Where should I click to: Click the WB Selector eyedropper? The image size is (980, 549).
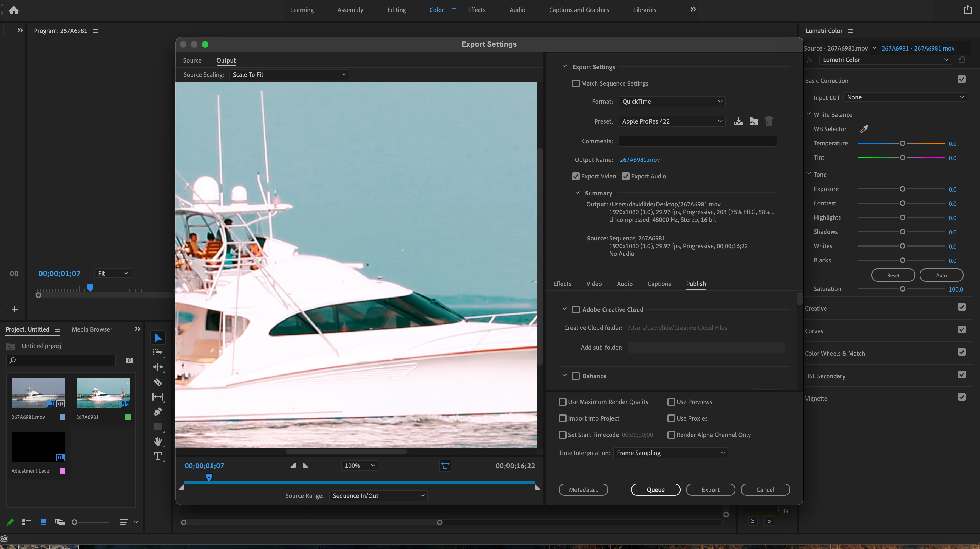(864, 129)
